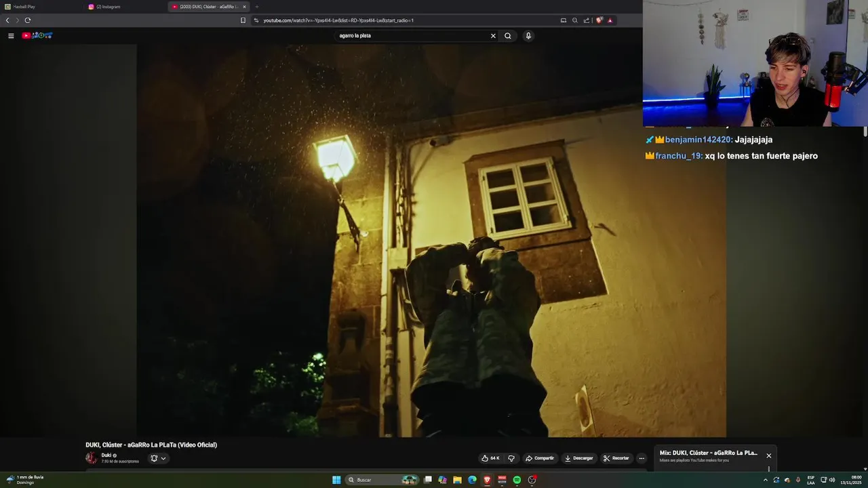The width and height of the screenshot is (868, 488).
Task: Reload the current page
Action: click(28, 20)
